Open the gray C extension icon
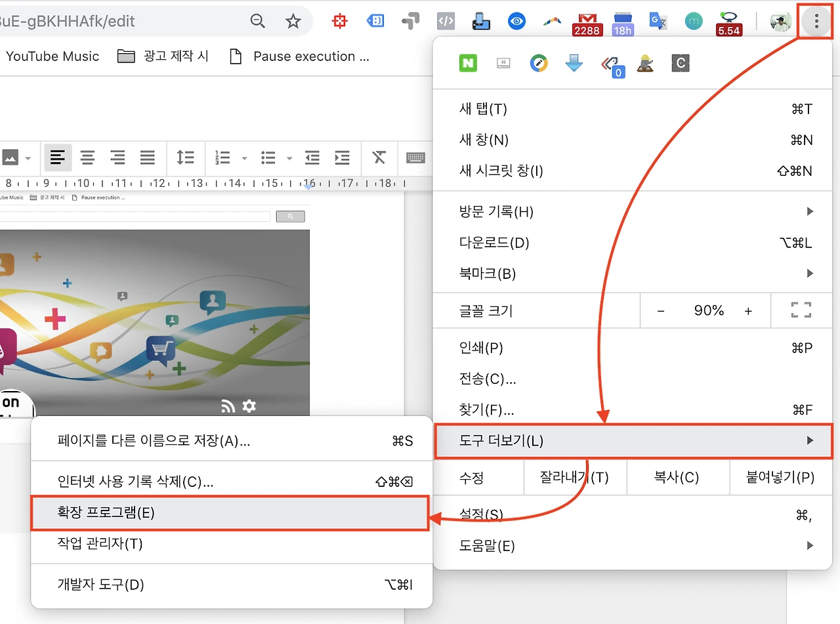This screenshot has height=624, width=840. 681,63
